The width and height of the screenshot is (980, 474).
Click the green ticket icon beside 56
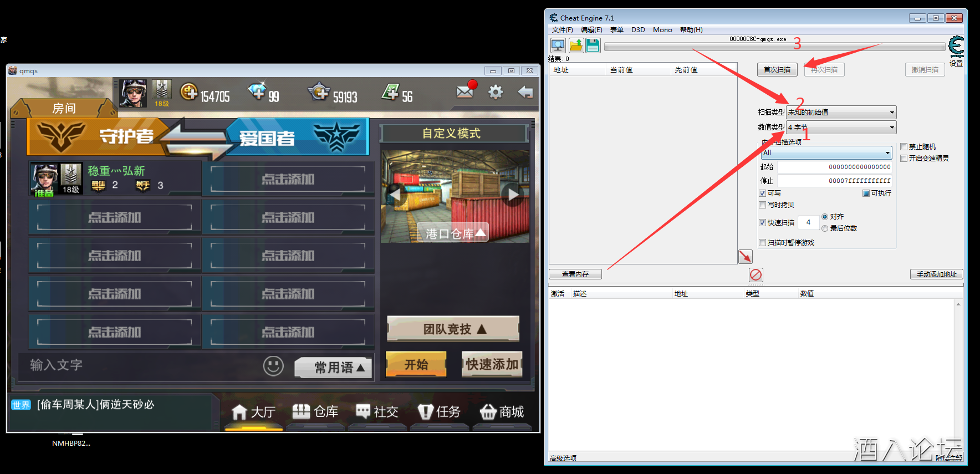point(390,92)
